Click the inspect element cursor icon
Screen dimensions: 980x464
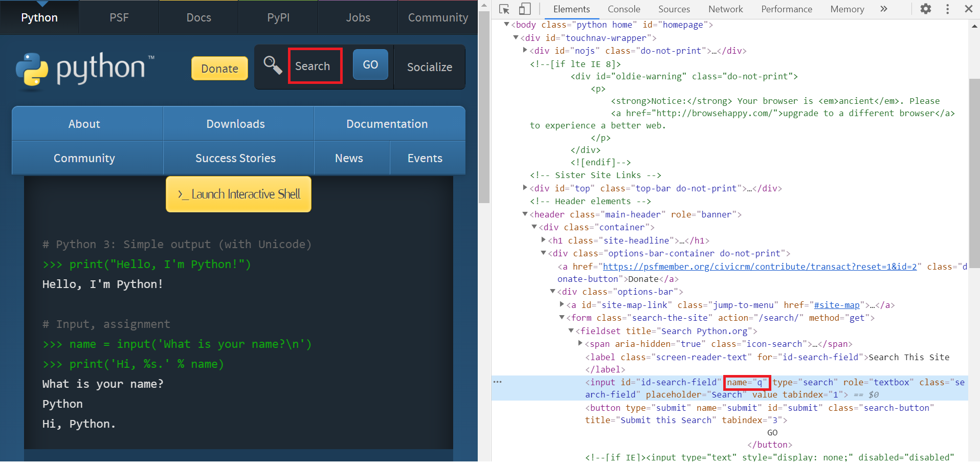tap(504, 9)
